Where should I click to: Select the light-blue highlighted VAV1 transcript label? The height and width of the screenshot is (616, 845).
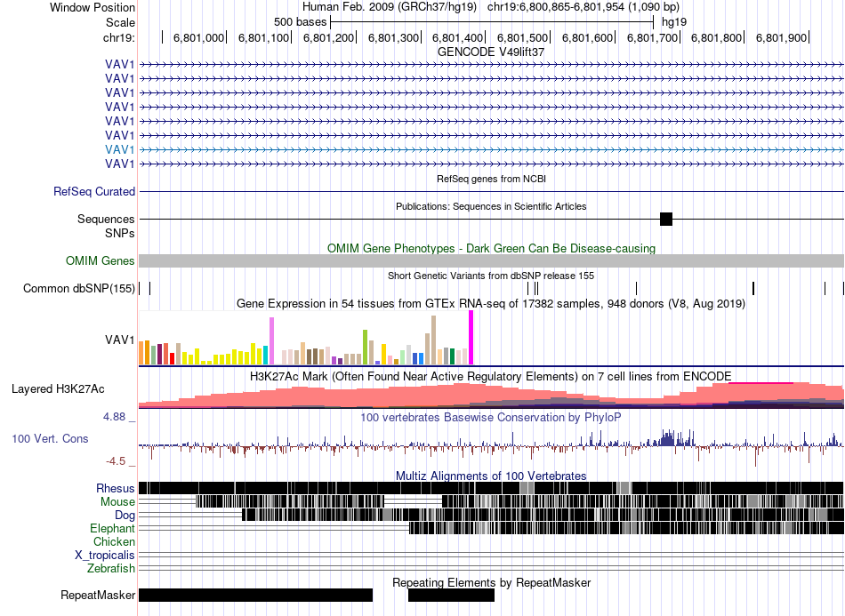coord(120,149)
